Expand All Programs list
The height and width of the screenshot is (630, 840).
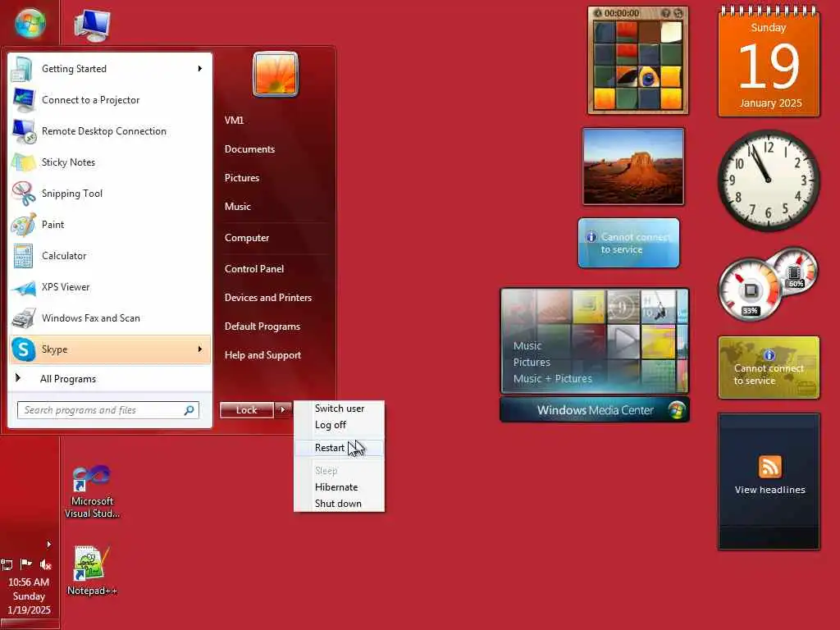pos(110,379)
